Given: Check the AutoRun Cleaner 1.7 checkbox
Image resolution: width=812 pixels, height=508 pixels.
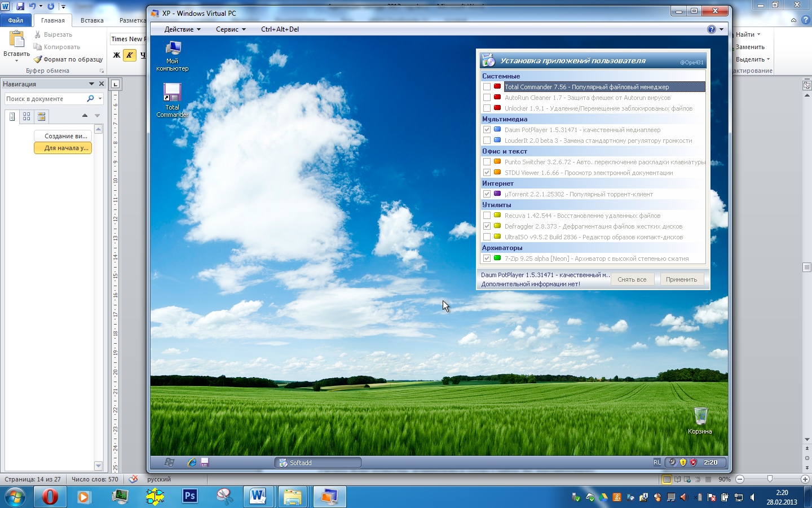Looking at the screenshot, I should [487, 98].
